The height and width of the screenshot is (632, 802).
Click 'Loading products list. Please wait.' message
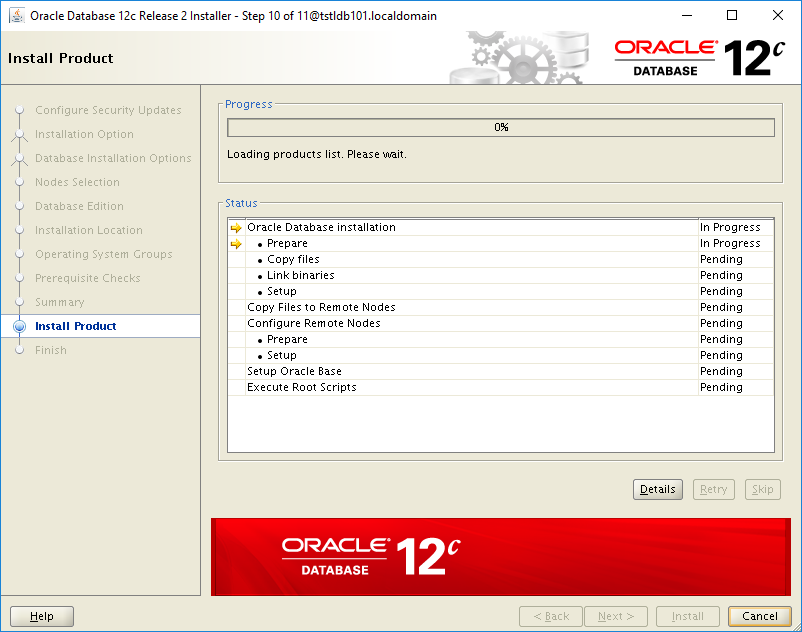click(317, 154)
